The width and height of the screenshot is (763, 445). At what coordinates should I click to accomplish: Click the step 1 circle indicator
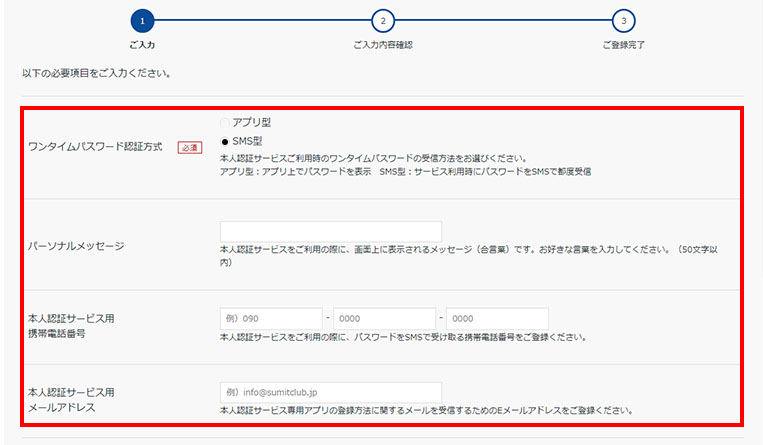pyautogui.click(x=142, y=20)
